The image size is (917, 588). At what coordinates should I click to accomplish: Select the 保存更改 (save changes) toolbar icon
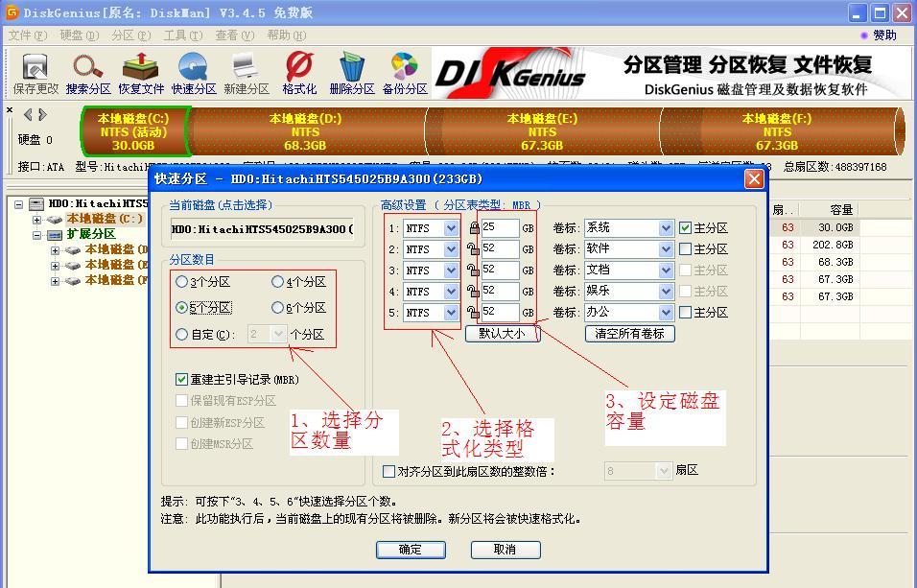point(35,73)
